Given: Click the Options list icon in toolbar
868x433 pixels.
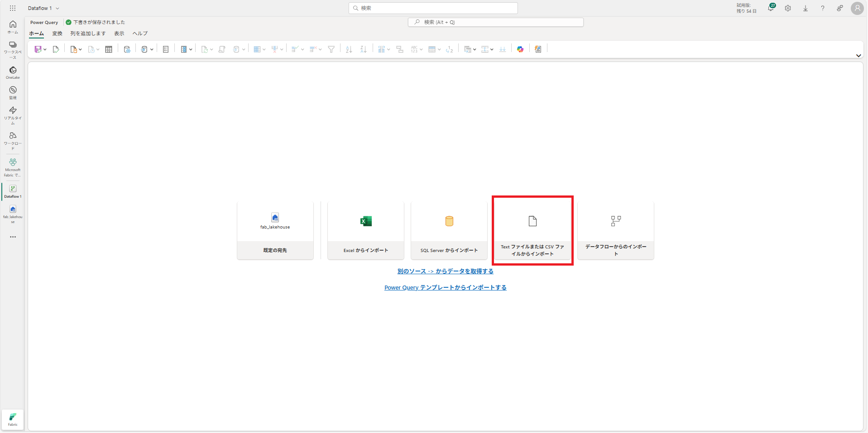Looking at the screenshot, I should (166, 49).
